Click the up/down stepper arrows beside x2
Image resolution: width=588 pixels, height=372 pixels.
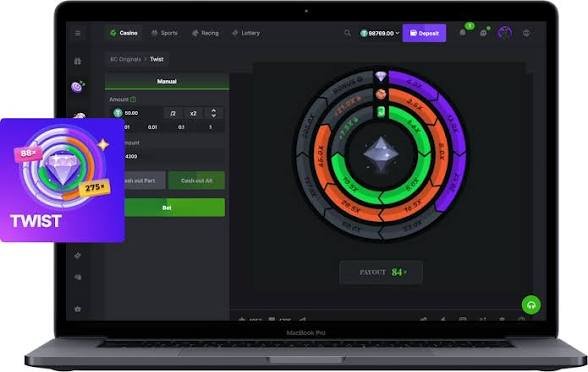(214, 113)
